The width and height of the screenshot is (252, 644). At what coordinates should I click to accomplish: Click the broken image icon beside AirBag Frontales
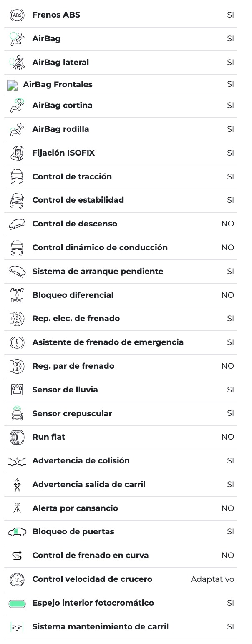click(x=13, y=85)
